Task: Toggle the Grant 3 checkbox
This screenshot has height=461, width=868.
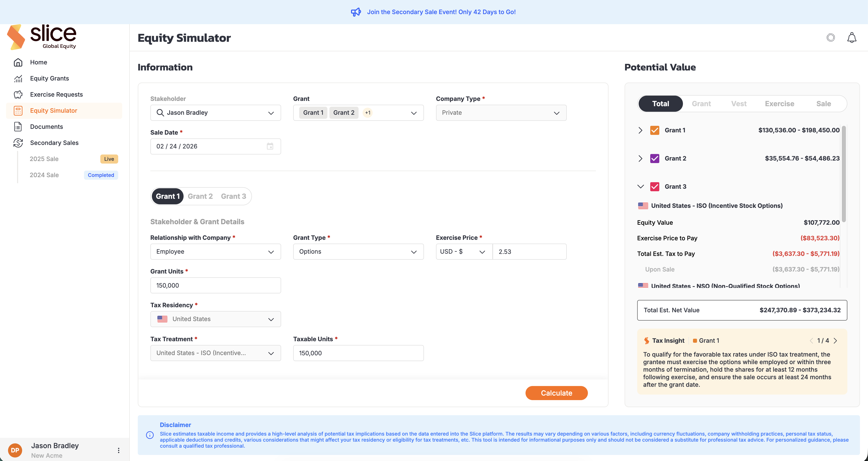Action: (654, 187)
